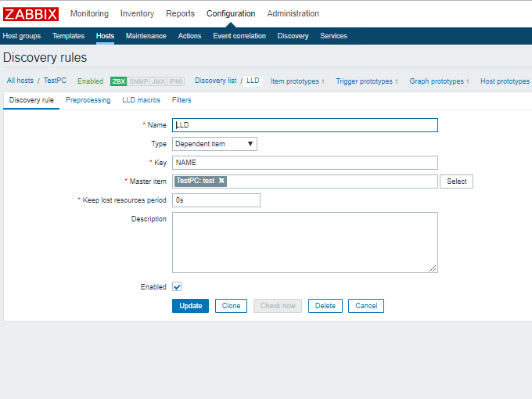Open the Monitoring menu
532x399 pixels.
point(89,13)
